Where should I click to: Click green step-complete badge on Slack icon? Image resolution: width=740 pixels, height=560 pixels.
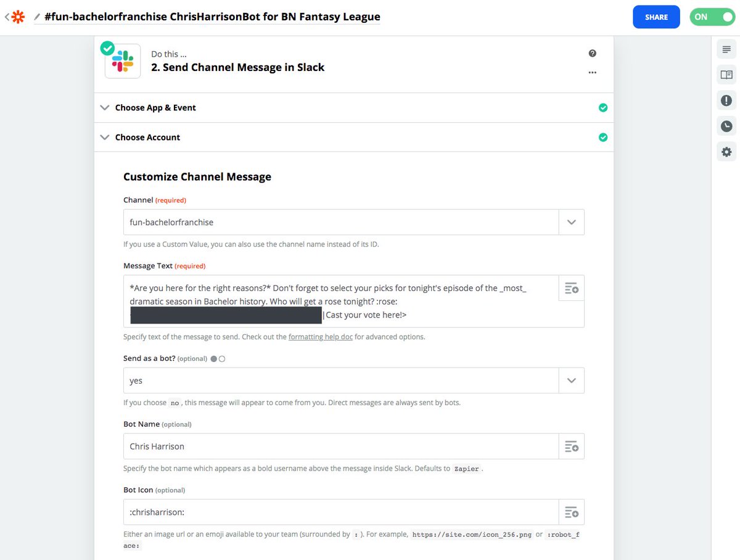pyautogui.click(x=108, y=48)
